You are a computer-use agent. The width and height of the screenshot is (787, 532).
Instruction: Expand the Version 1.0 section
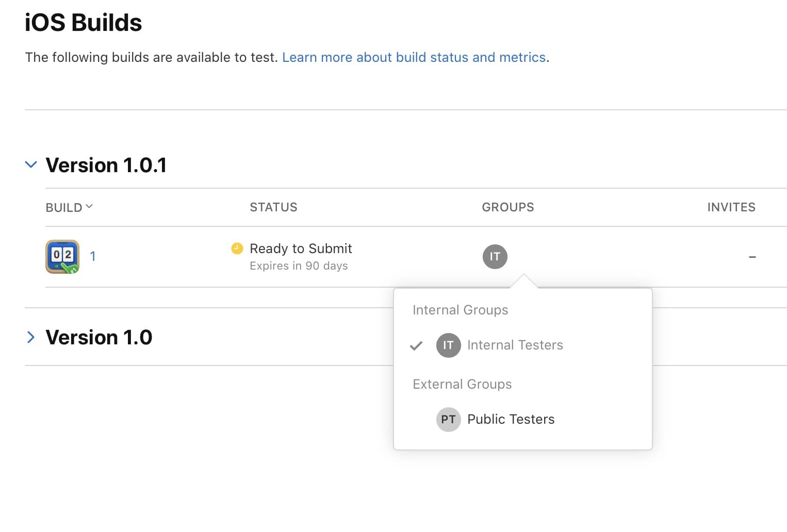point(31,337)
